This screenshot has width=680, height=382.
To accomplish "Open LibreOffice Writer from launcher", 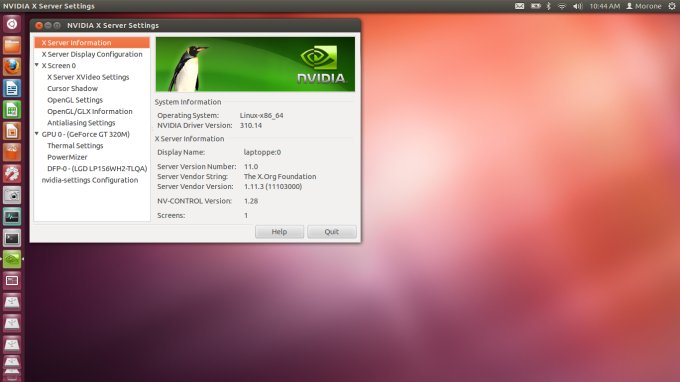I will pyautogui.click(x=12, y=88).
